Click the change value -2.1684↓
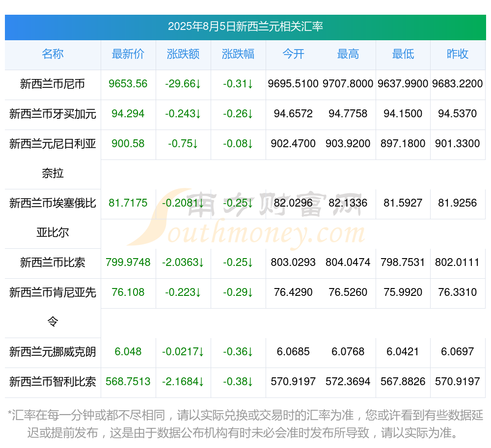 pyautogui.click(x=183, y=382)
